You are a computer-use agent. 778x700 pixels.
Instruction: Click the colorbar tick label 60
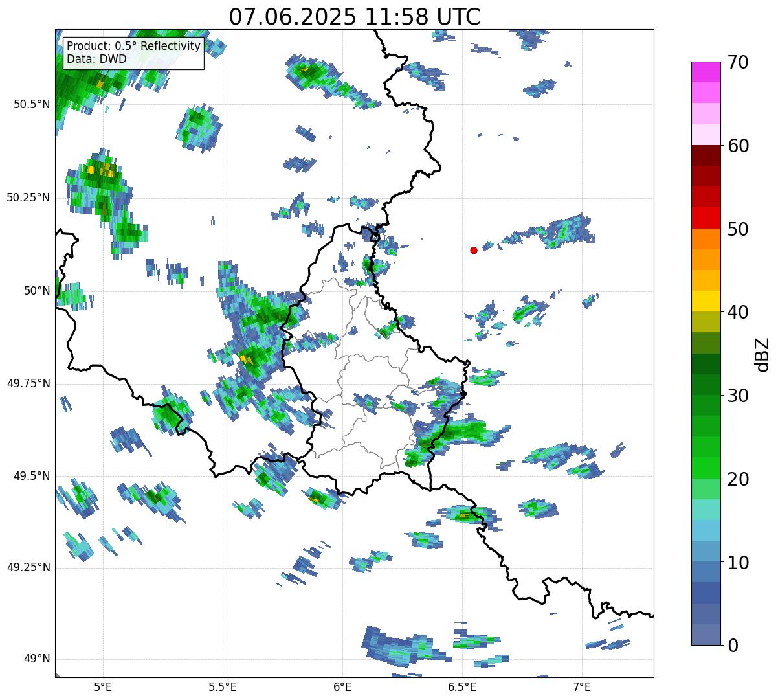pos(737,146)
